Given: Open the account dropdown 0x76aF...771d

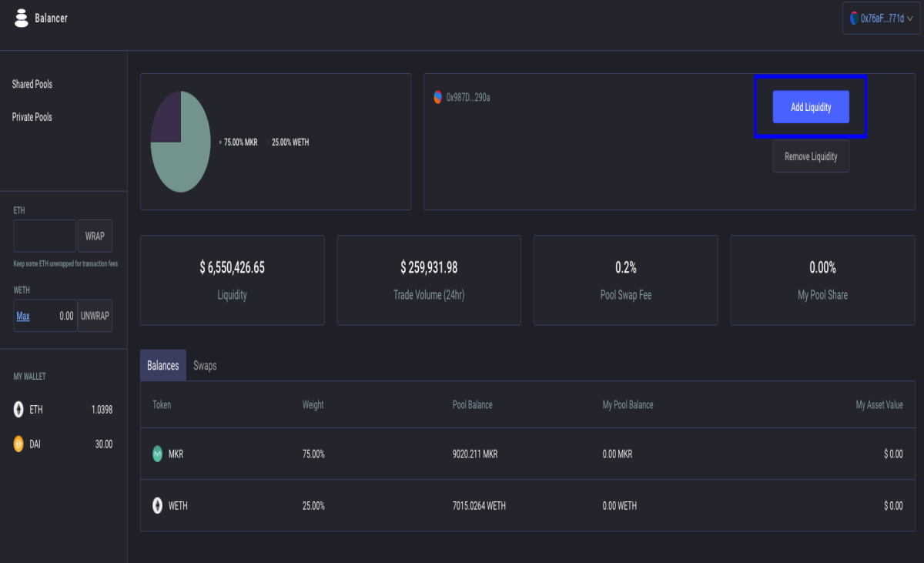Looking at the screenshot, I should coord(881,18).
